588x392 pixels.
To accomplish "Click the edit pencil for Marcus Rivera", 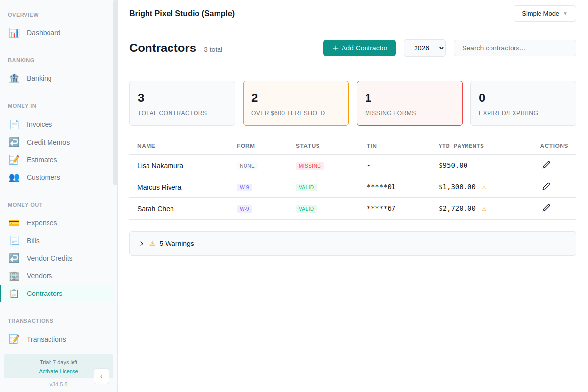I will [x=546, y=187].
